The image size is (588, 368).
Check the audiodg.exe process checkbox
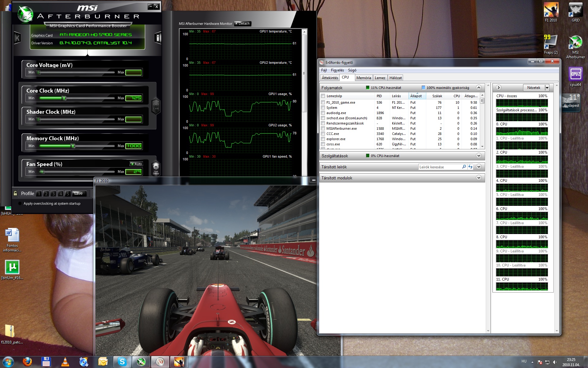pos(323,113)
